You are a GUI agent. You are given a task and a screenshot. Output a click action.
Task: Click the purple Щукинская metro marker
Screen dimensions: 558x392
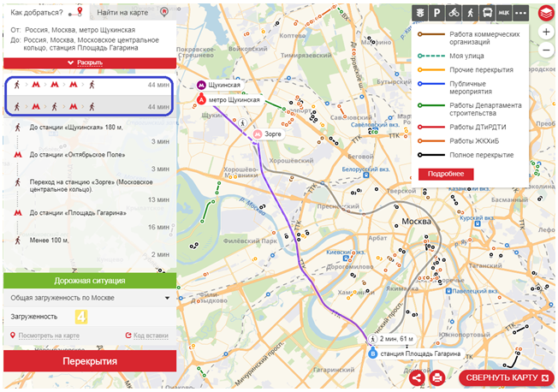click(201, 85)
